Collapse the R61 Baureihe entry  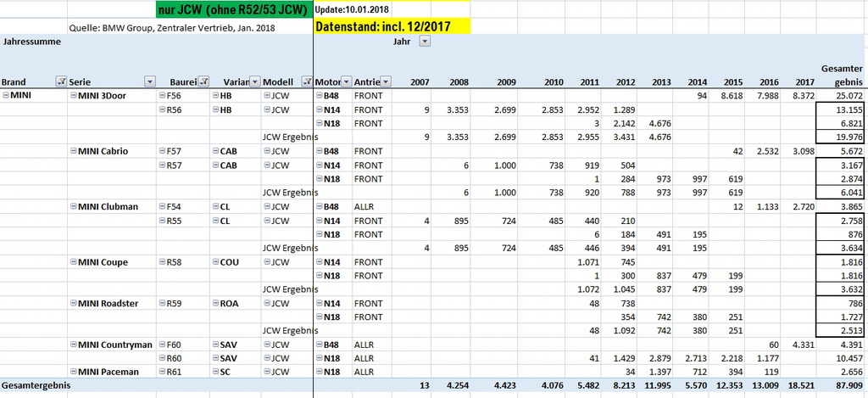(x=162, y=371)
